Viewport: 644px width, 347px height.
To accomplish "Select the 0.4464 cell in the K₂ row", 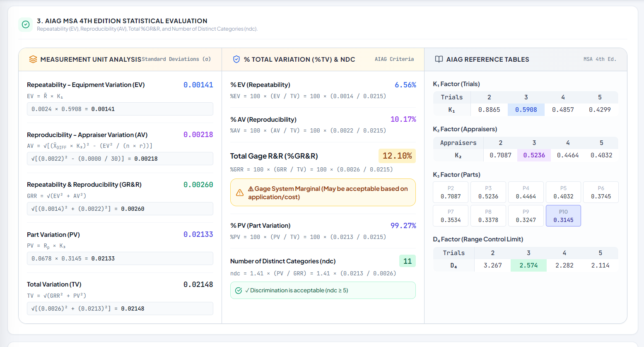I will (x=568, y=155).
